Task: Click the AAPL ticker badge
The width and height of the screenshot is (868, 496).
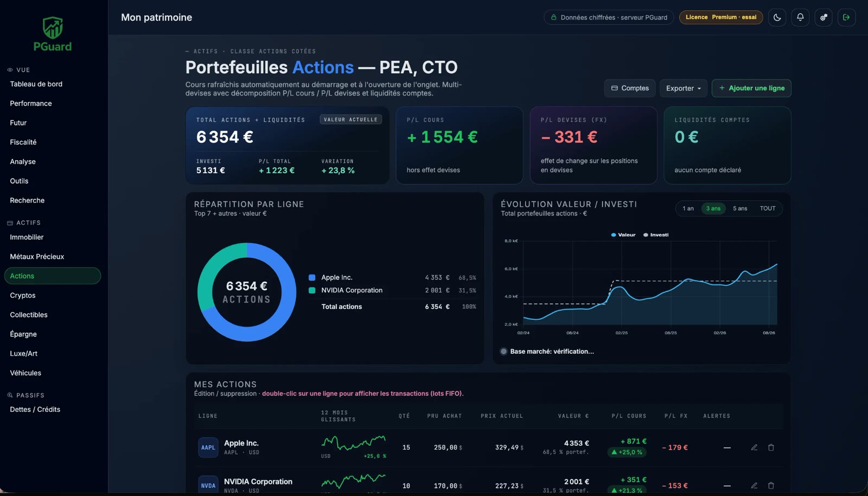Action: pos(208,448)
